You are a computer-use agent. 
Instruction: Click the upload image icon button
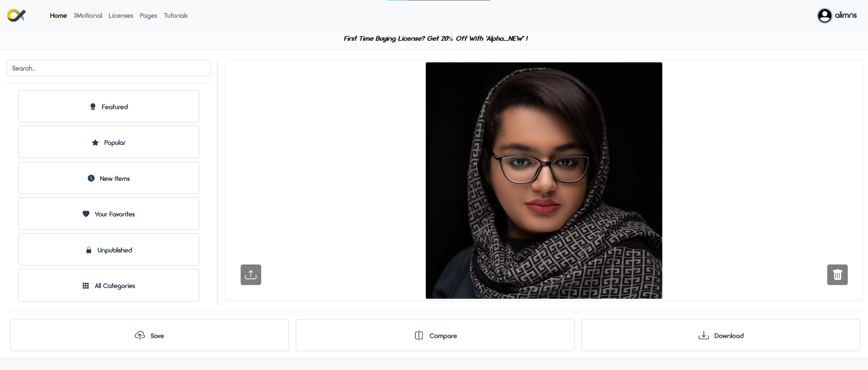(251, 275)
